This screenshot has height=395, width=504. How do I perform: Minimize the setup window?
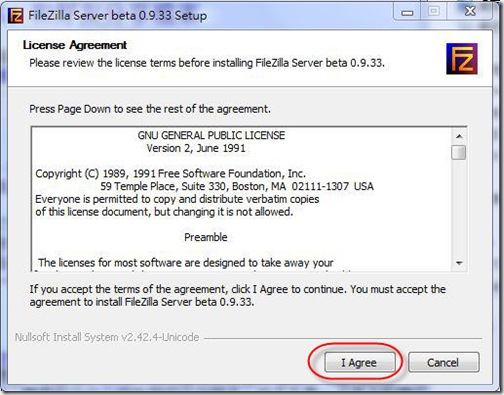pyautogui.click(x=407, y=13)
